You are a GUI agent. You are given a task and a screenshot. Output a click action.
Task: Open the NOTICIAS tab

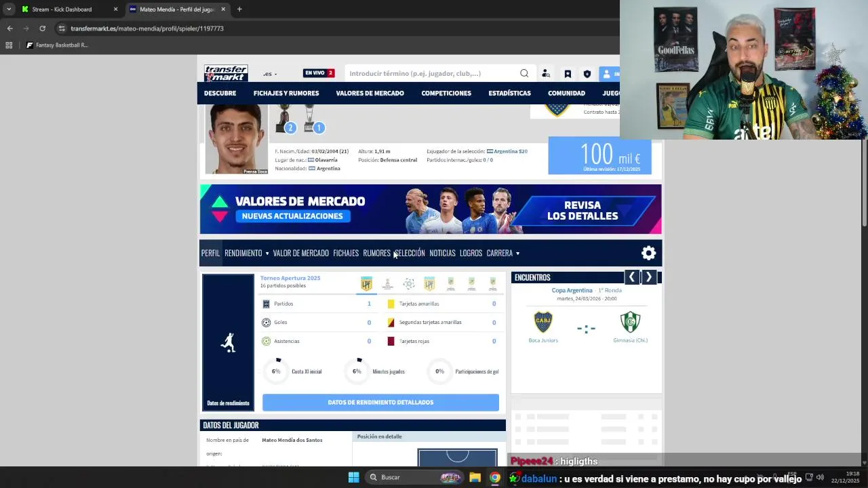click(442, 253)
